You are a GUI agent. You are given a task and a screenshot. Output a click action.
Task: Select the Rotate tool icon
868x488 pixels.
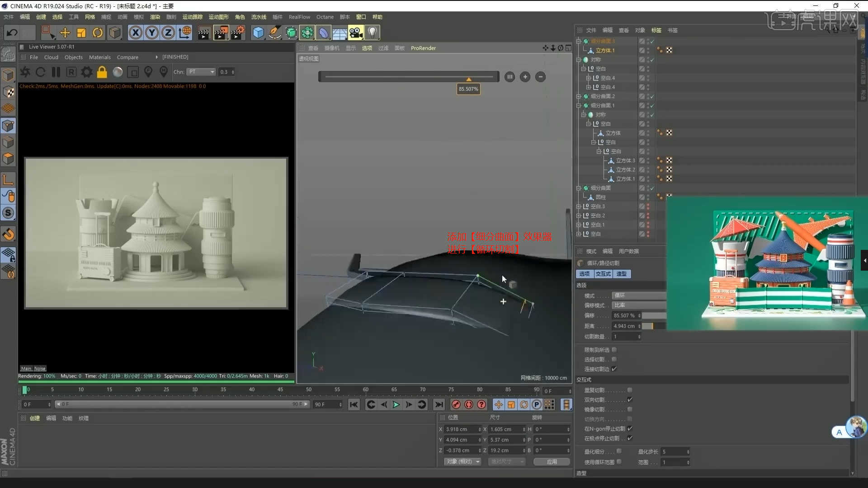tap(98, 33)
